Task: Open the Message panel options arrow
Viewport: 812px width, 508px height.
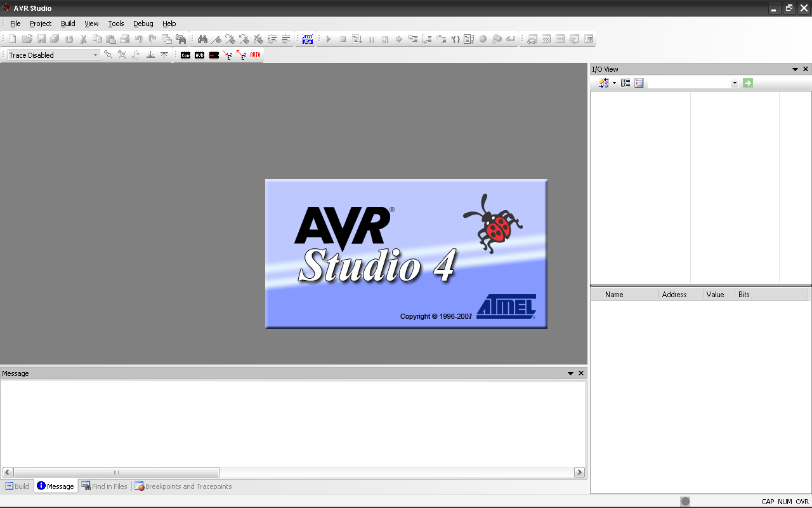Action: click(570, 373)
